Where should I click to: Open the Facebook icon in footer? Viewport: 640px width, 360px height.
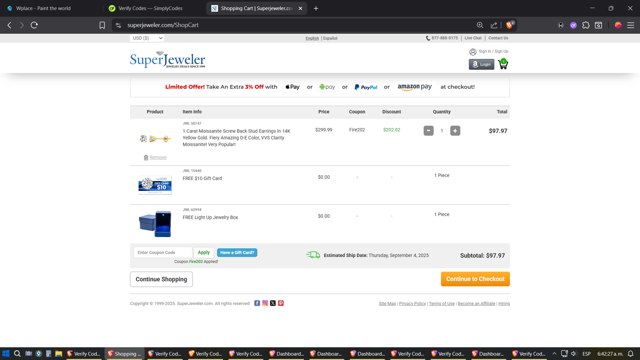point(257,303)
